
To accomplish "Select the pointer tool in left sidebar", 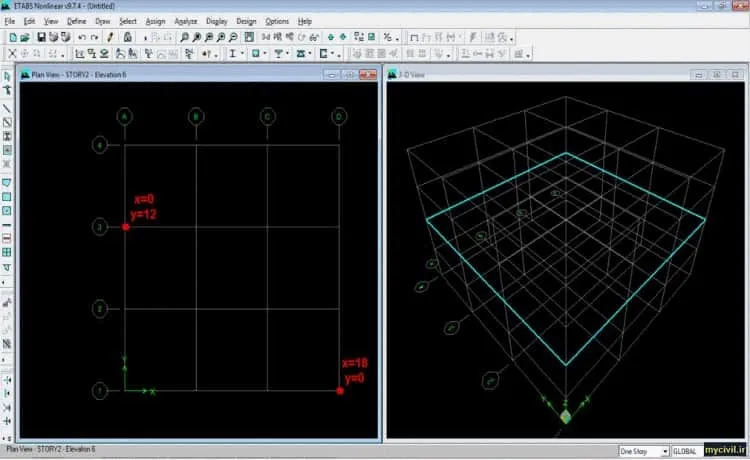I will pyautogui.click(x=7, y=77).
